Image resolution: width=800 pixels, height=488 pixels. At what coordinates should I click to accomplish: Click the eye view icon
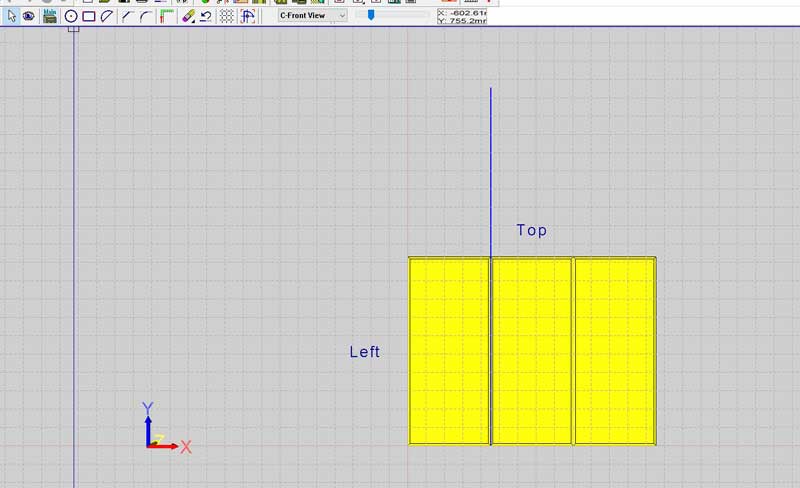(28, 16)
